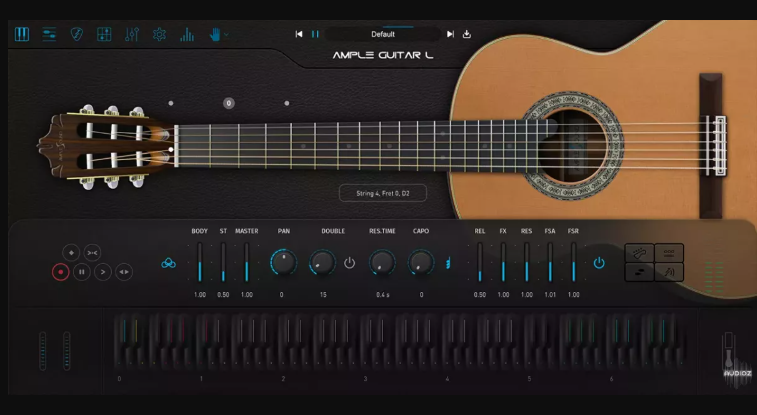The width and height of the screenshot is (757, 415).
Task: Click the MASTER volume slider
Action: coord(246,263)
